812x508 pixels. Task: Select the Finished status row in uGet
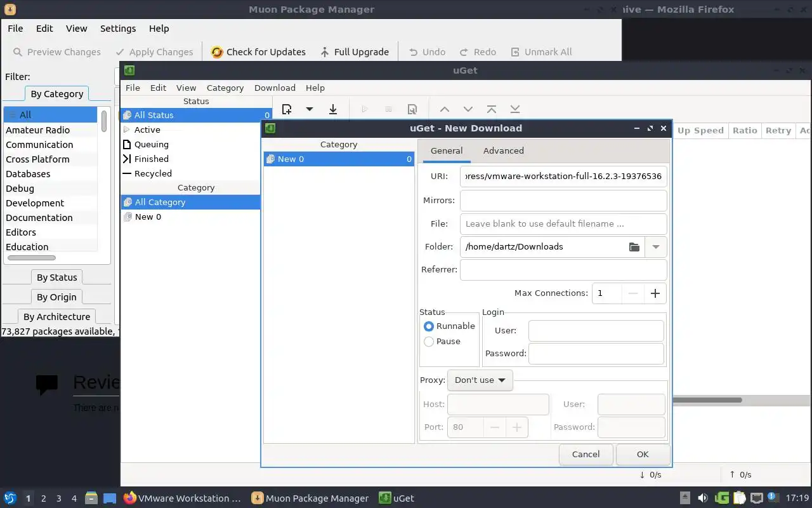coord(196,159)
